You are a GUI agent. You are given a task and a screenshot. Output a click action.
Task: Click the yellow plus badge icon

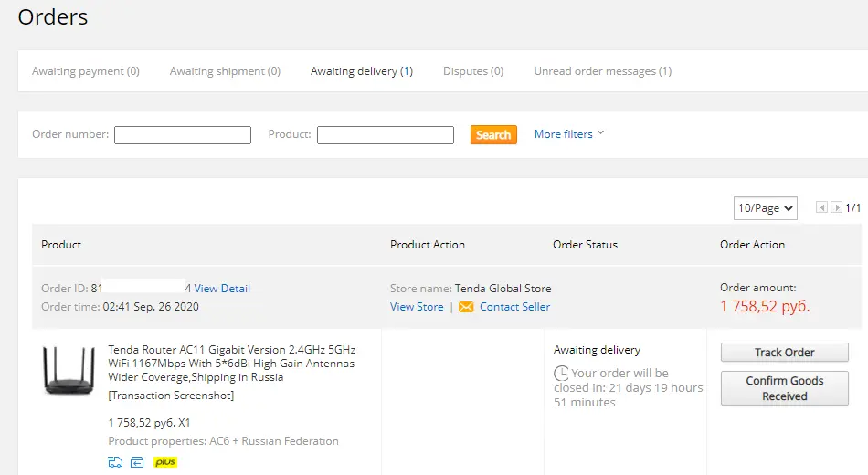click(x=165, y=461)
